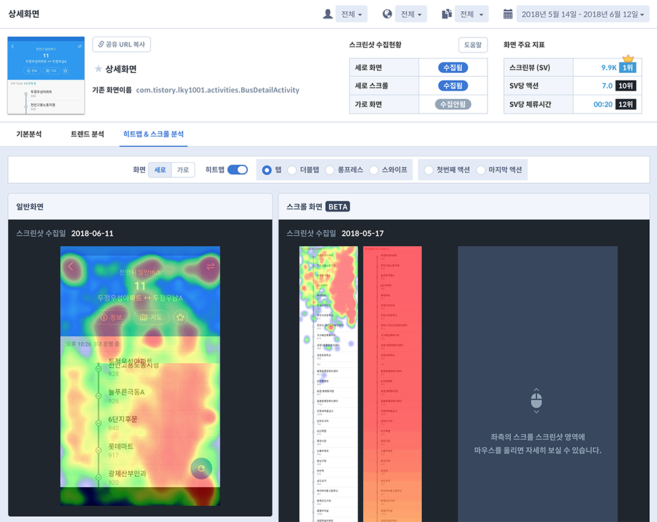Click the globe region icon
657x522 pixels.
(387, 14)
